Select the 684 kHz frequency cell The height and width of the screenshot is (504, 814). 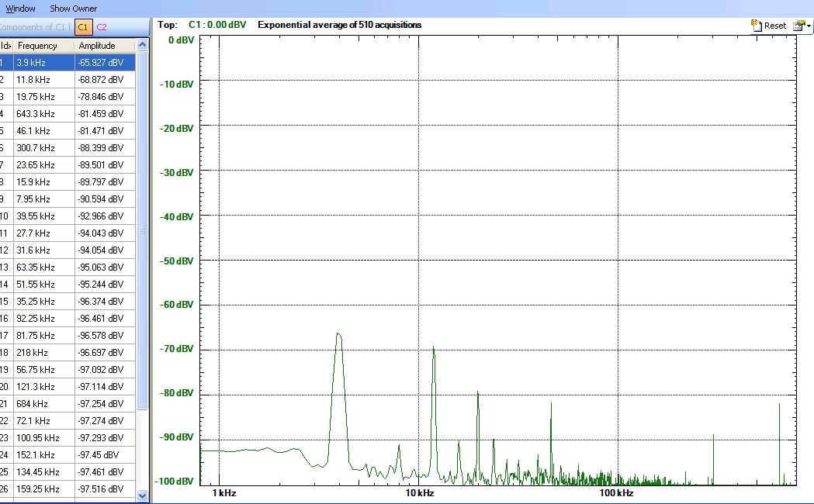(x=44, y=403)
